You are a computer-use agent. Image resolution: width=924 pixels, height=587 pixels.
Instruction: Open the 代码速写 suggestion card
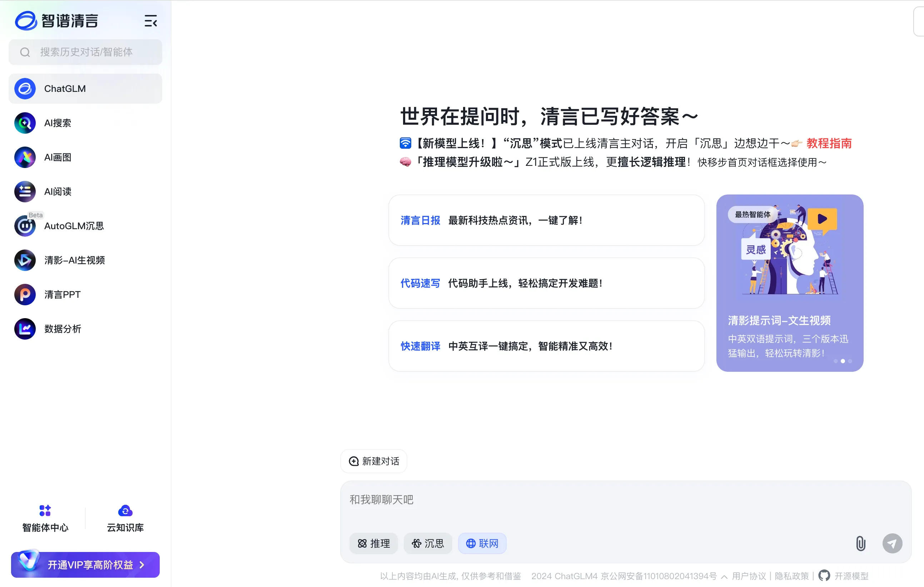[x=546, y=283]
